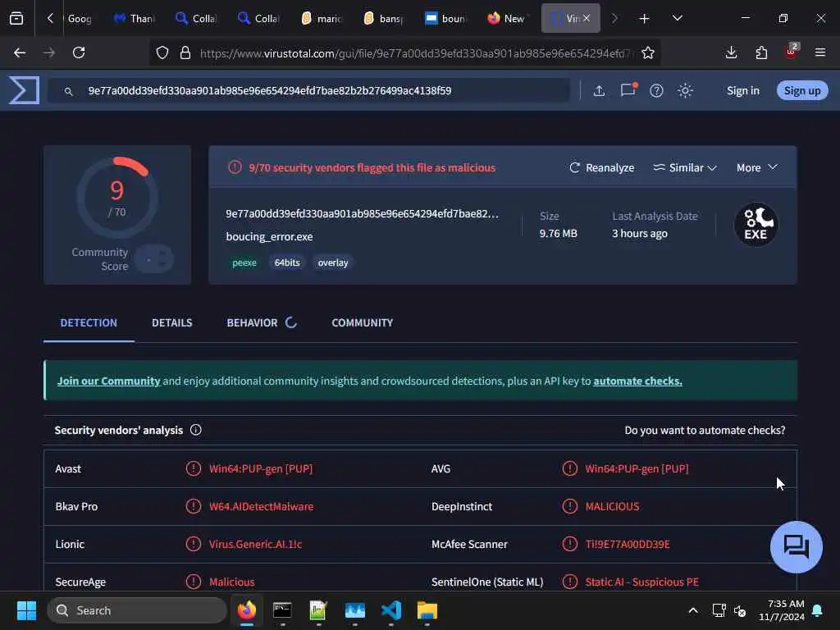Screen dimensions: 840x630
Task: Click the Virus.Generic.AI.1!c result
Action: tap(256, 545)
